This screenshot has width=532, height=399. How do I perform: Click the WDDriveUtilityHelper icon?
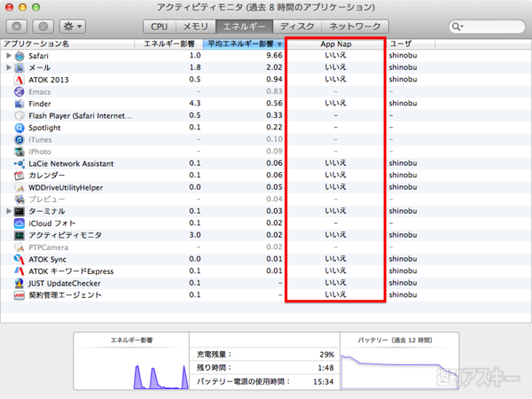[x=20, y=187]
